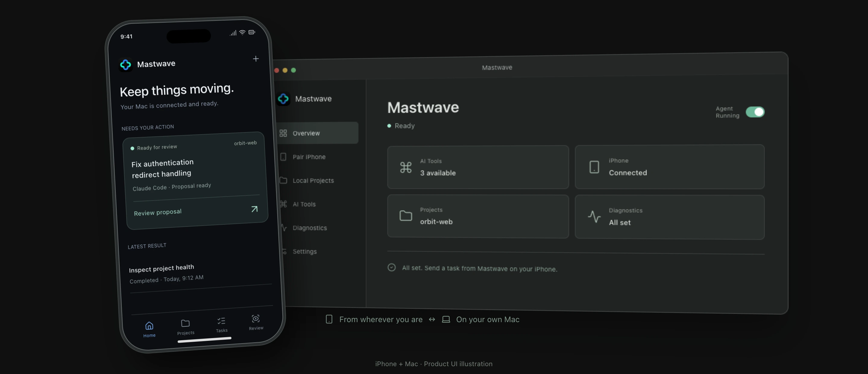868x374 pixels.
Task: Open the Review proposal arrow icon
Action: [x=254, y=209]
